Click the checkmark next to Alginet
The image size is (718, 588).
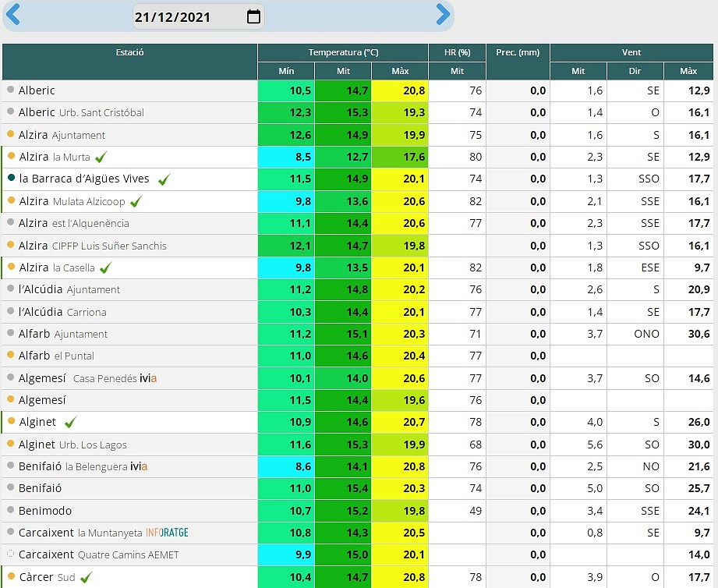pos(70,422)
